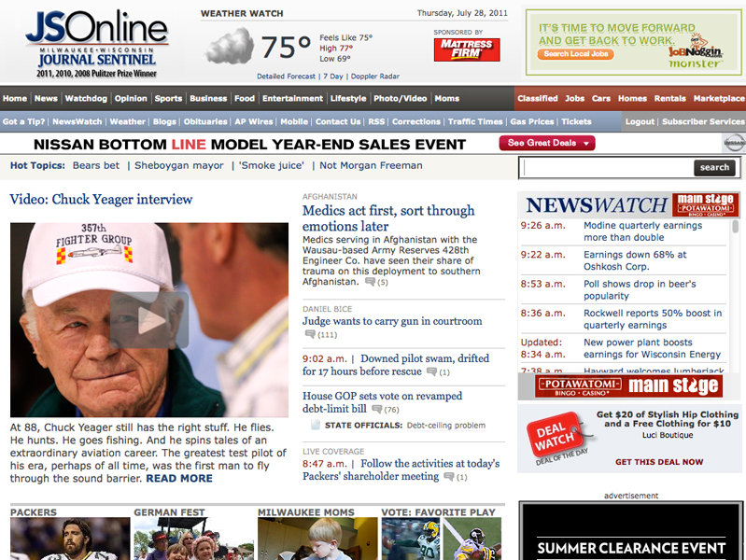Screen dimensions: 746x560
Task: Open Detailed Forecast link
Action: 286,77
